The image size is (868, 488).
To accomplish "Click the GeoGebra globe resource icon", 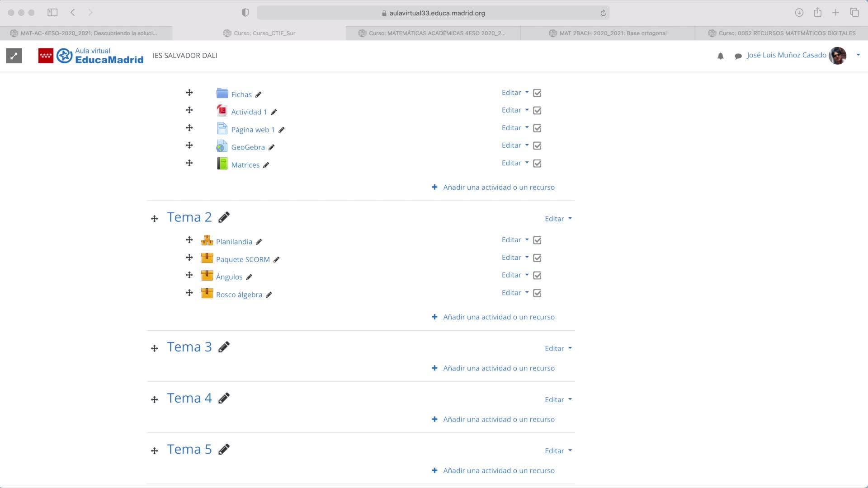I will [x=222, y=146].
